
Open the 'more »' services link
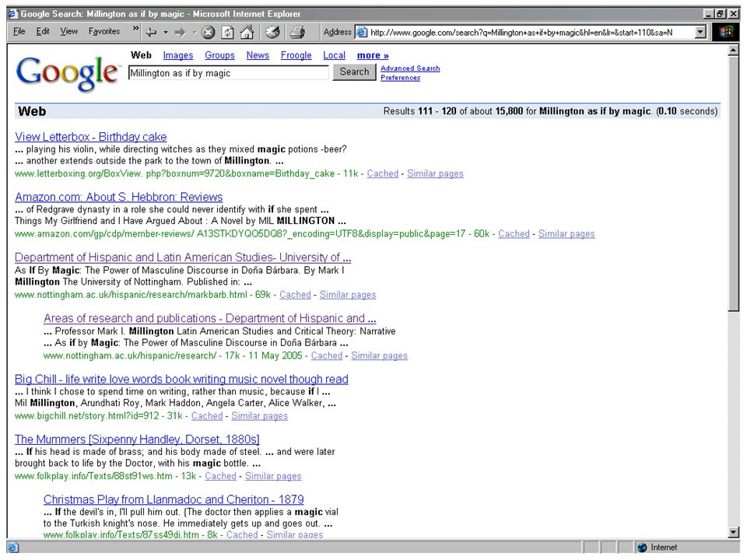373,55
